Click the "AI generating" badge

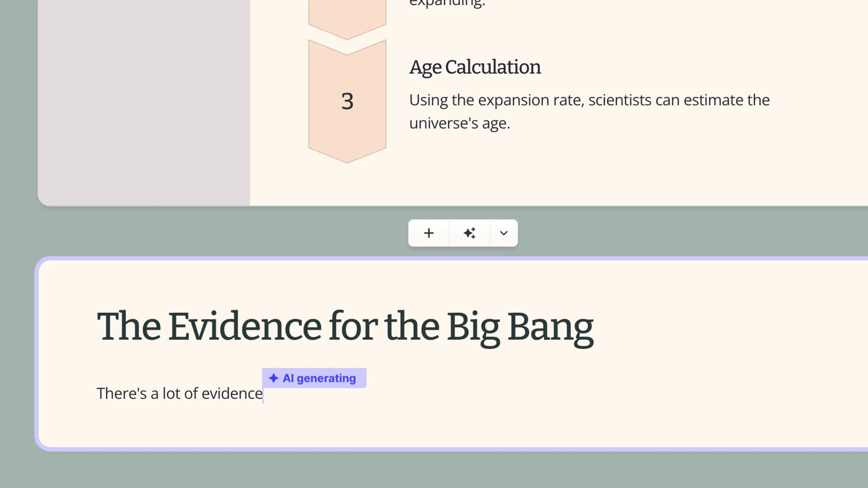(319, 378)
